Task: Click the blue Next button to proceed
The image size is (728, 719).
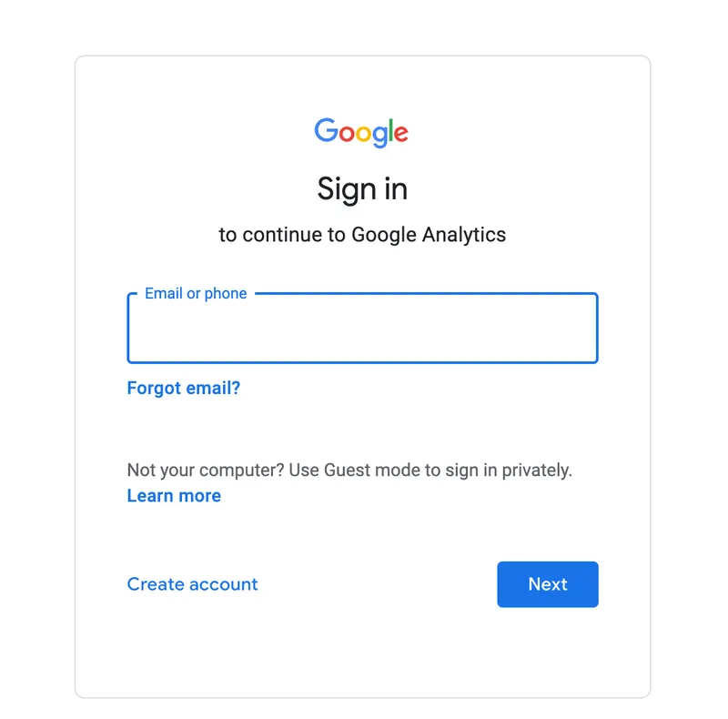Action: pos(547,583)
